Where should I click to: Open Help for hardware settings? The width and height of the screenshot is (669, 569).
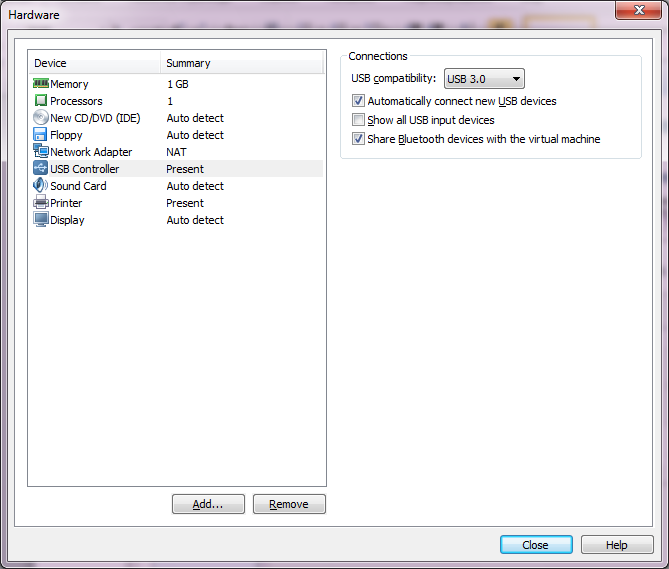617,545
